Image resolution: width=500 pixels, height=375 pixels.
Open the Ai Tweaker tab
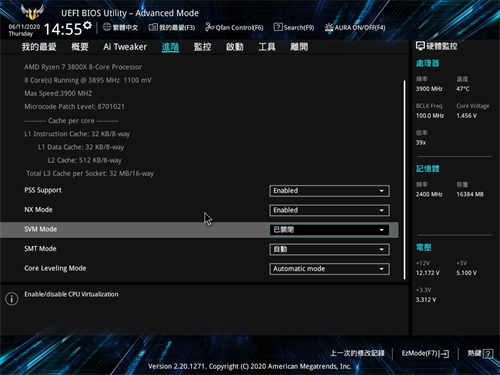(x=125, y=47)
